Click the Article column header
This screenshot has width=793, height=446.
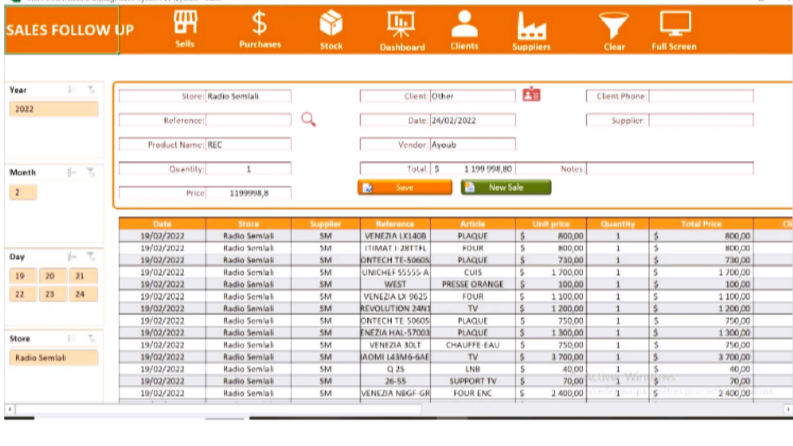point(472,224)
